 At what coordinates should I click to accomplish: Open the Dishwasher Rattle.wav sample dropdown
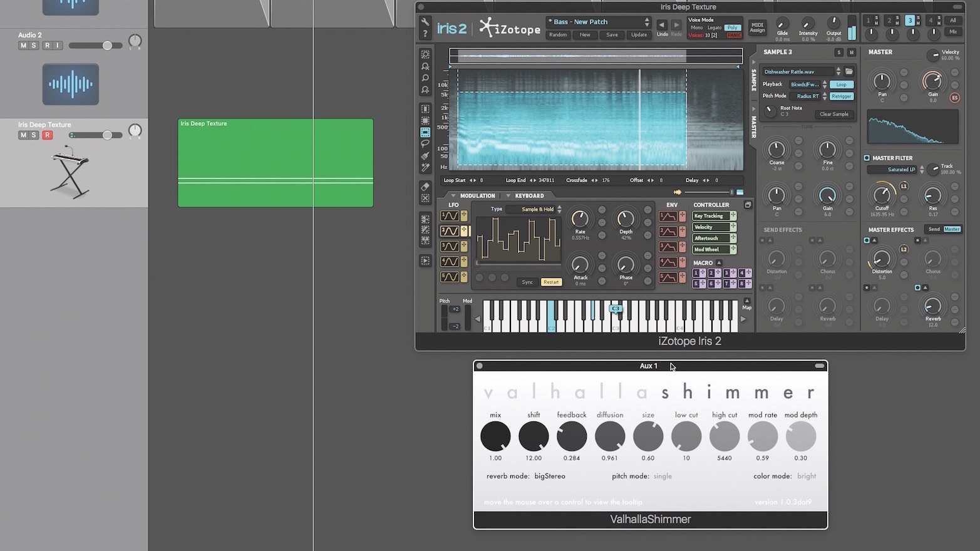pyautogui.click(x=801, y=71)
